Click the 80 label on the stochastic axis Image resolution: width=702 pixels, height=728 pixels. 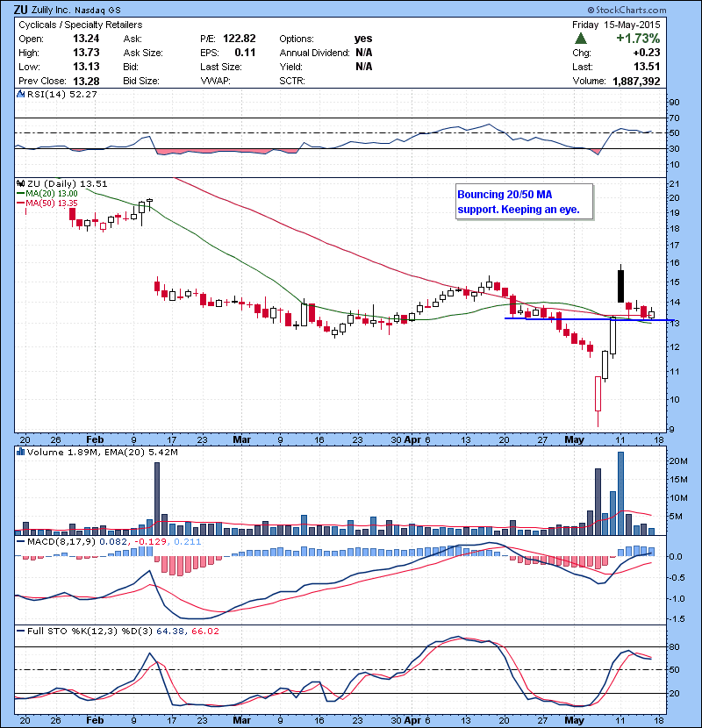[x=674, y=646]
